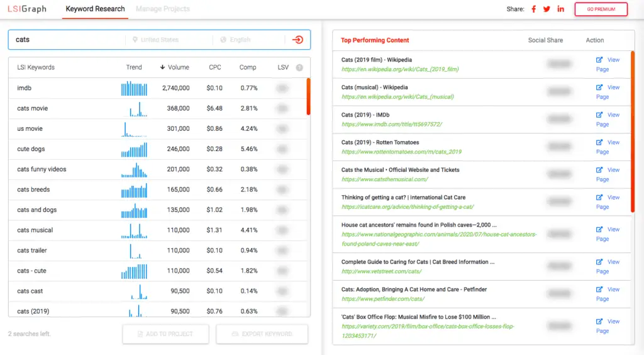Open external link icon for Cats the Musical website

(599, 170)
